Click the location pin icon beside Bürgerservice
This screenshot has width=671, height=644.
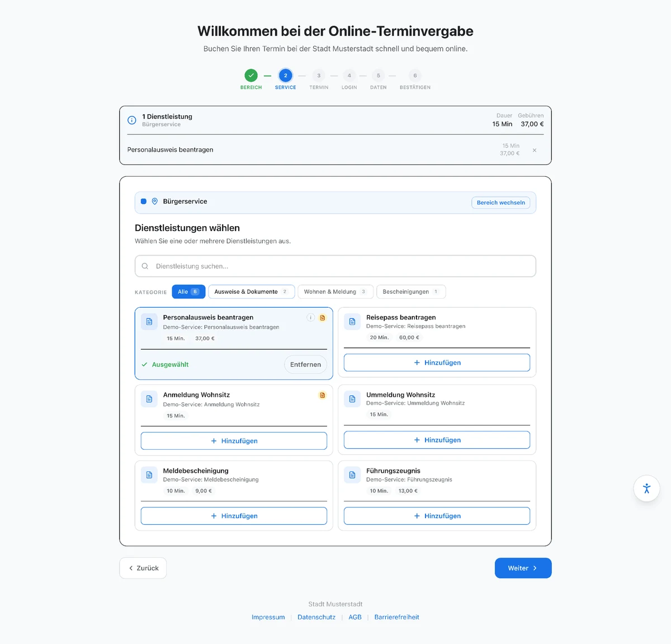point(155,201)
